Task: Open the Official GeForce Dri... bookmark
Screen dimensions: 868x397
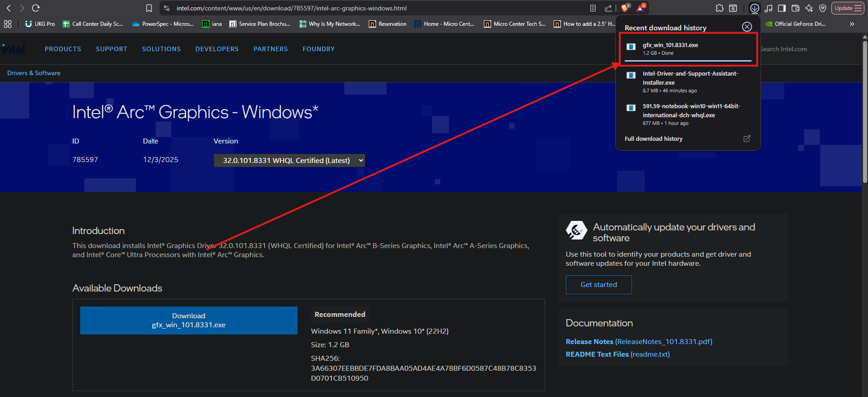Action: pos(796,24)
